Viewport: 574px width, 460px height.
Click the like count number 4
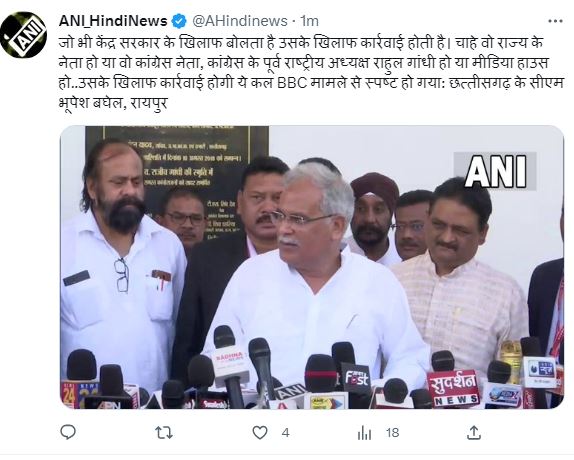pyautogui.click(x=286, y=433)
